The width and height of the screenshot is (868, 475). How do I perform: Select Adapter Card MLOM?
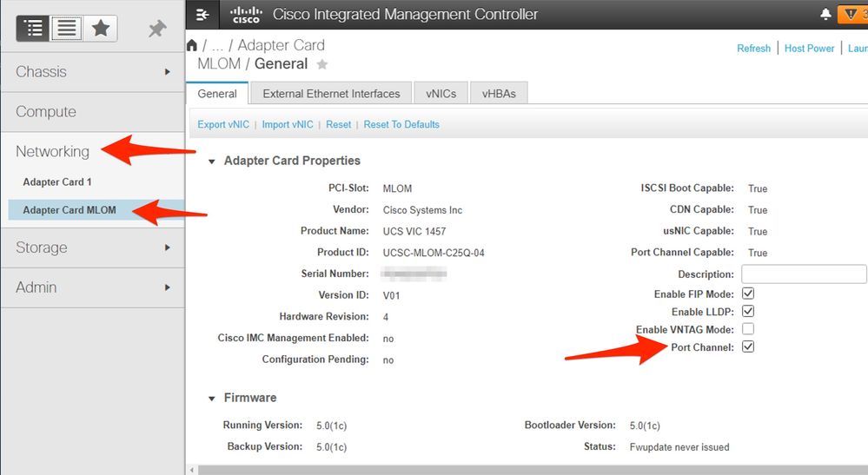70,210
